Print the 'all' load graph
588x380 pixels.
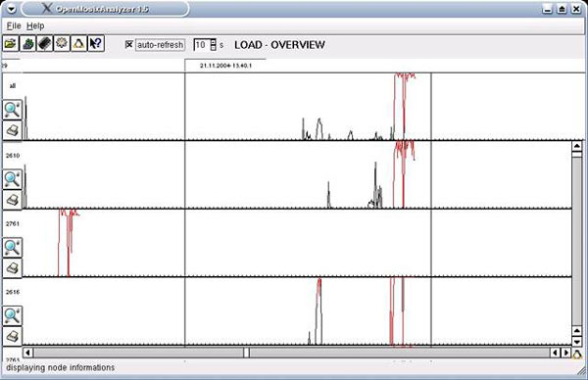(x=12, y=130)
